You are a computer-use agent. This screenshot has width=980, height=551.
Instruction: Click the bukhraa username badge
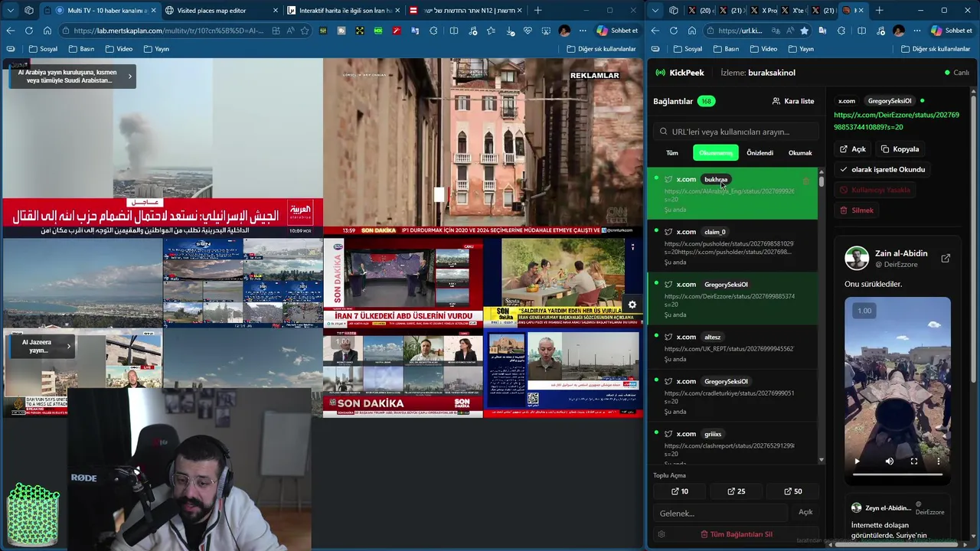pyautogui.click(x=716, y=179)
